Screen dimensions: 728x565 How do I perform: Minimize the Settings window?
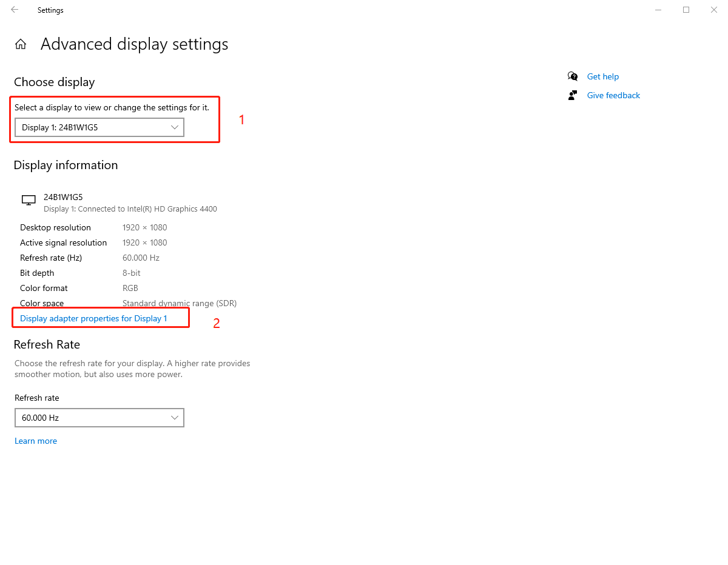pos(658,10)
